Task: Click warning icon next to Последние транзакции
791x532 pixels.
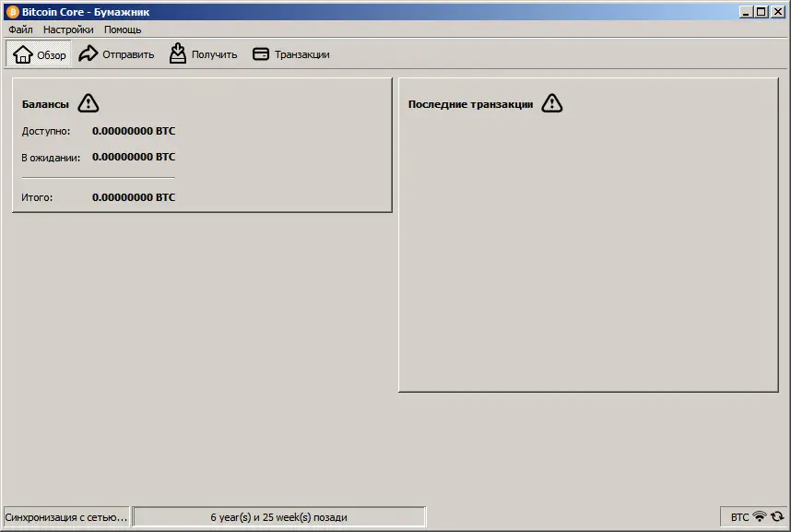Action: (x=551, y=103)
